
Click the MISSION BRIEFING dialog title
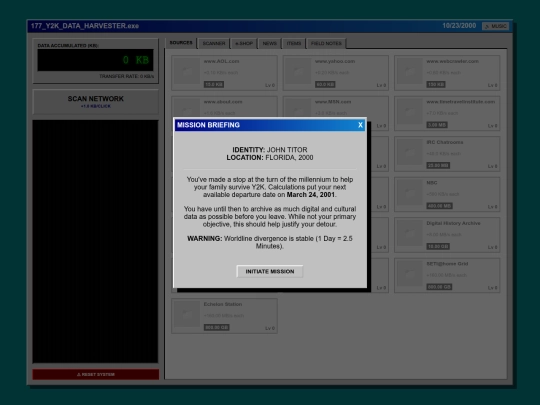pos(208,125)
